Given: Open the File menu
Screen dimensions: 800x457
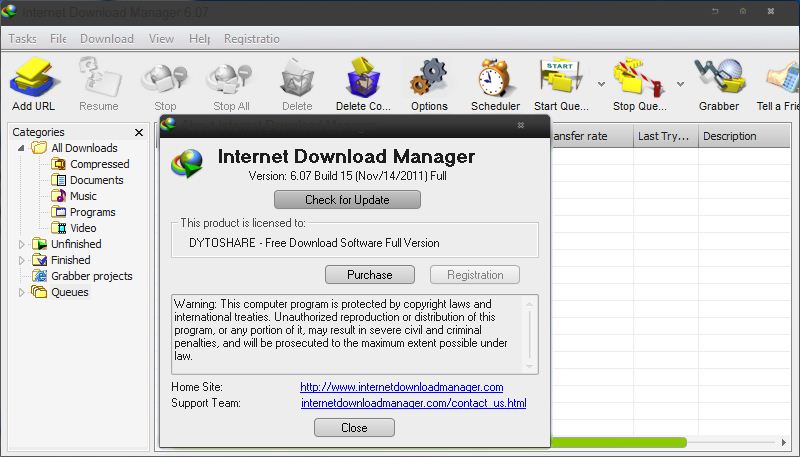Looking at the screenshot, I should click(x=58, y=39).
